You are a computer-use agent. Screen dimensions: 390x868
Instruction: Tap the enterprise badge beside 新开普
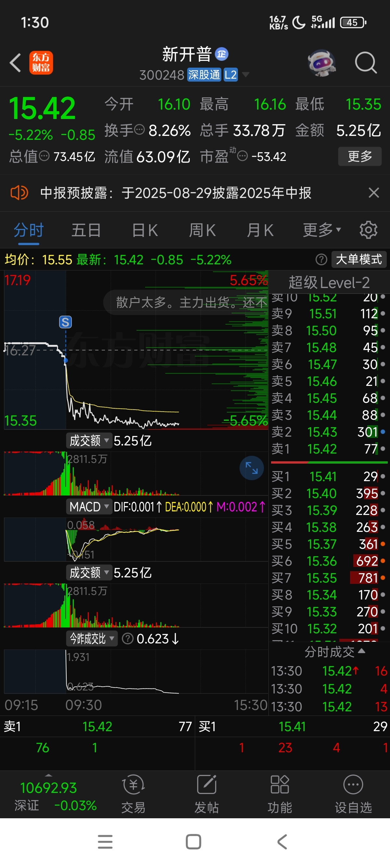(222, 54)
